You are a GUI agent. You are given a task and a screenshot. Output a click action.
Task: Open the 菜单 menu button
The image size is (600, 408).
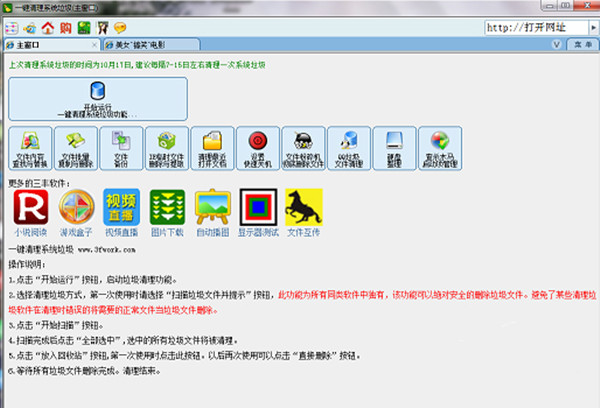[583, 45]
